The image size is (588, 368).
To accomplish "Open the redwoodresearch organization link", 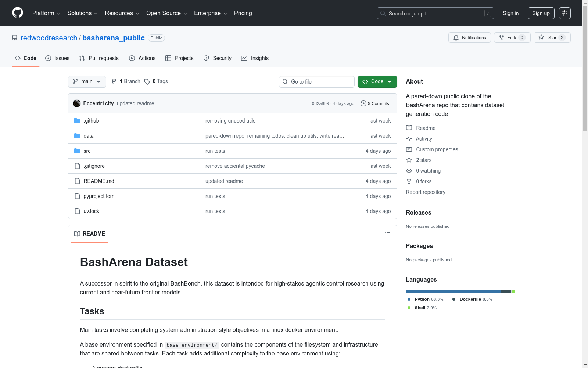I will (49, 38).
